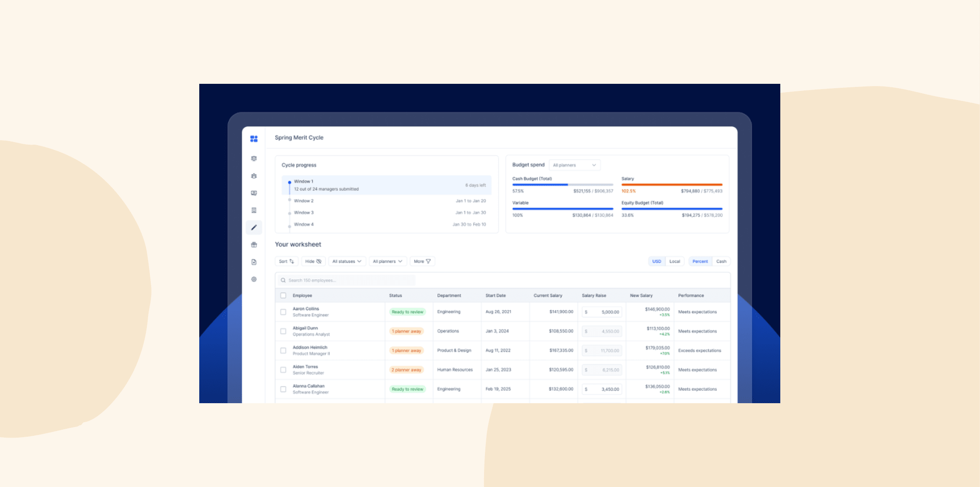
Task: Open the document plus sidebar icon
Action: point(254,262)
